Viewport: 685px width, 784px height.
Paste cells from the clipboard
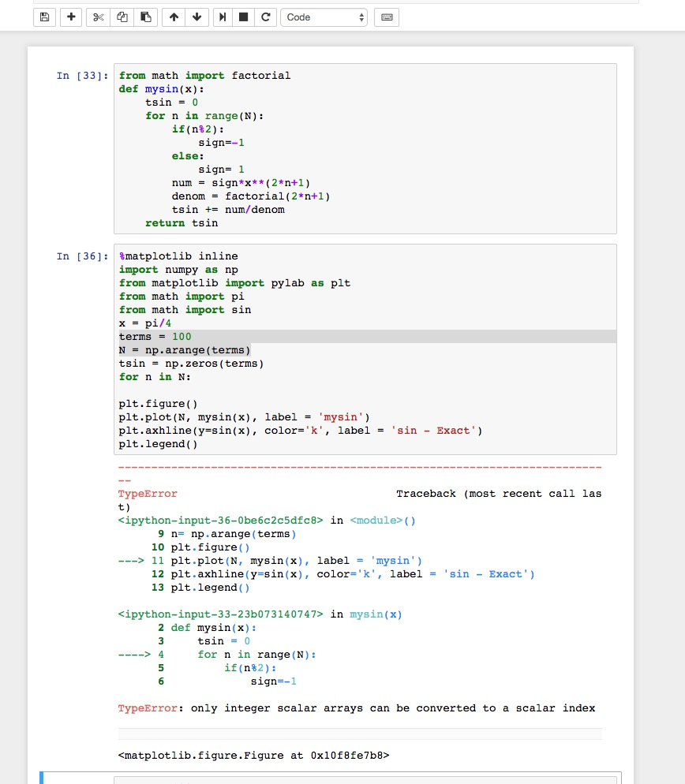click(145, 17)
